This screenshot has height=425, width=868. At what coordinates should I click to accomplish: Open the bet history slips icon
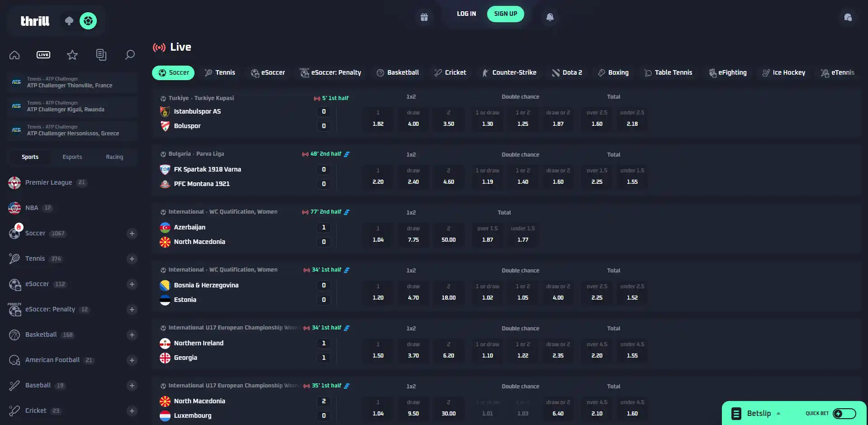click(x=101, y=55)
